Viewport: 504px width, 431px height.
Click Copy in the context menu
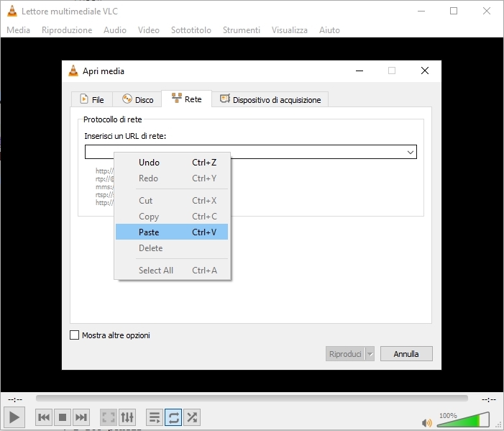tap(172, 216)
